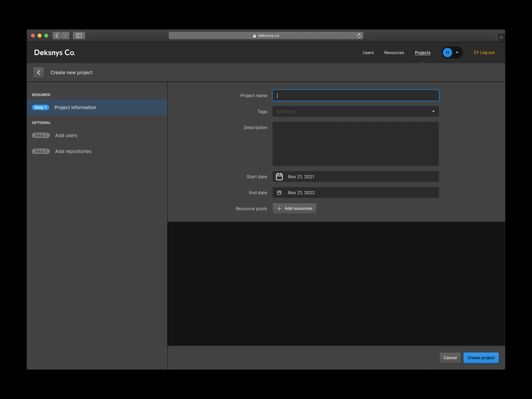Open a new browser tab with plus icon
This screenshot has width=532, height=399.
[501, 38]
